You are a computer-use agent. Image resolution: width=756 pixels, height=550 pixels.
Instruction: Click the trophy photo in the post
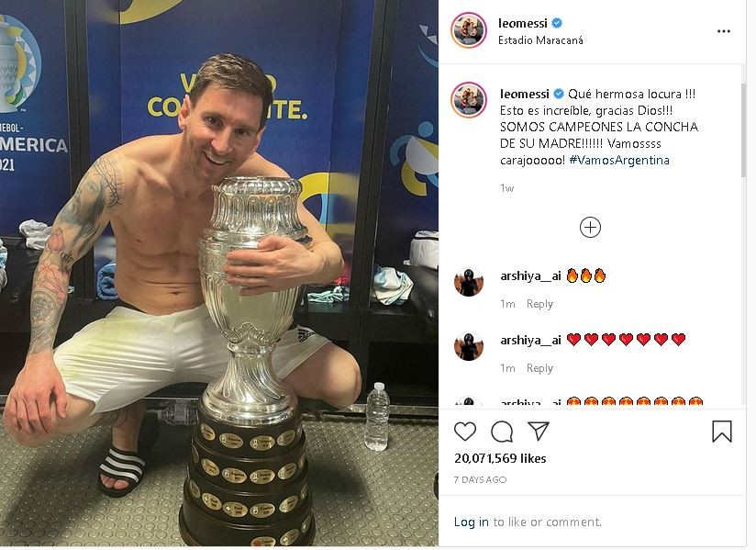coord(219,273)
